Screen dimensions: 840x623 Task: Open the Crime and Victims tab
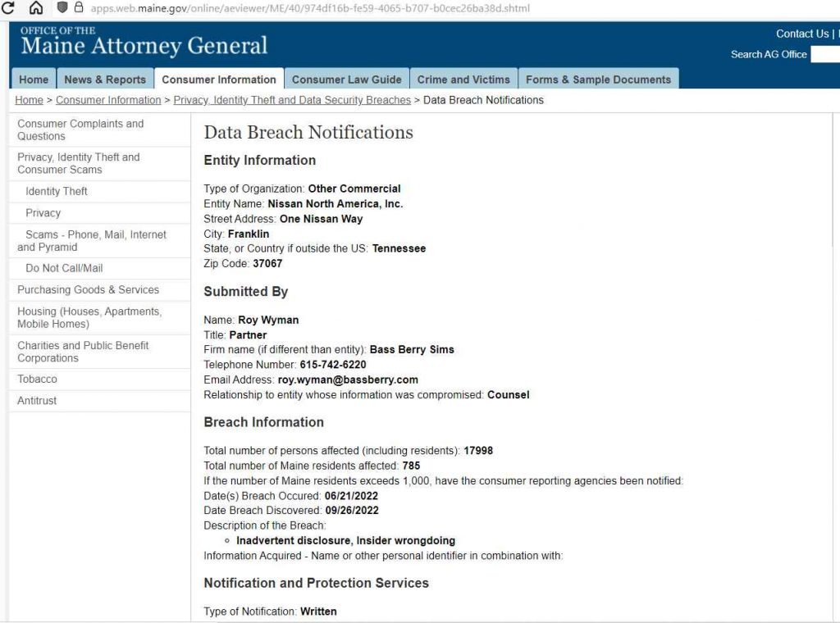(x=463, y=80)
